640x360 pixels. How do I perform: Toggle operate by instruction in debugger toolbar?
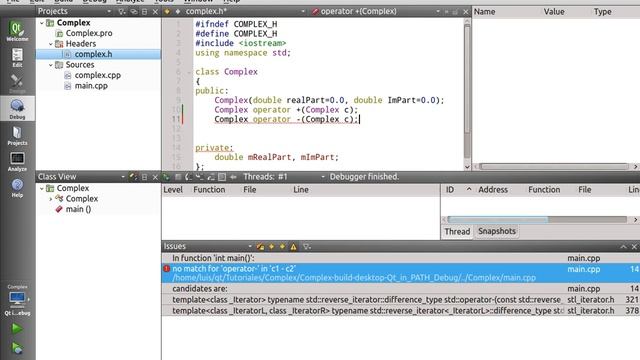[x=222, y=177]
